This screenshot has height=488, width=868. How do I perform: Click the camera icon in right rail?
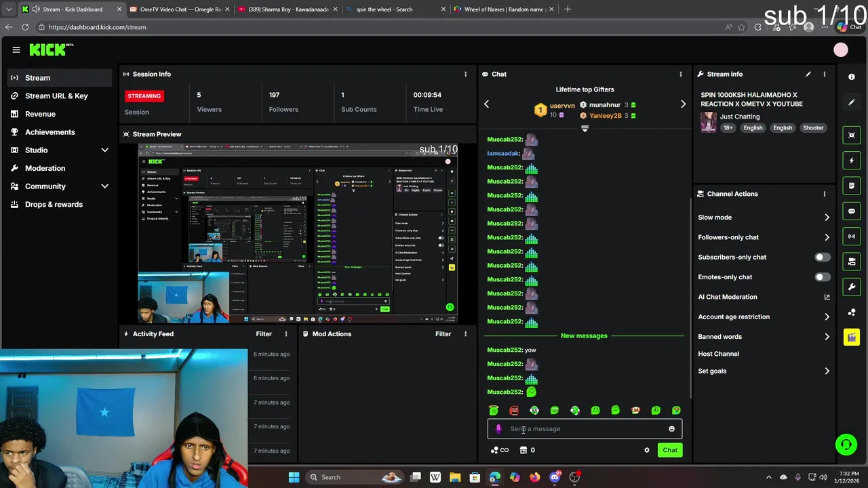click(852, 261)
